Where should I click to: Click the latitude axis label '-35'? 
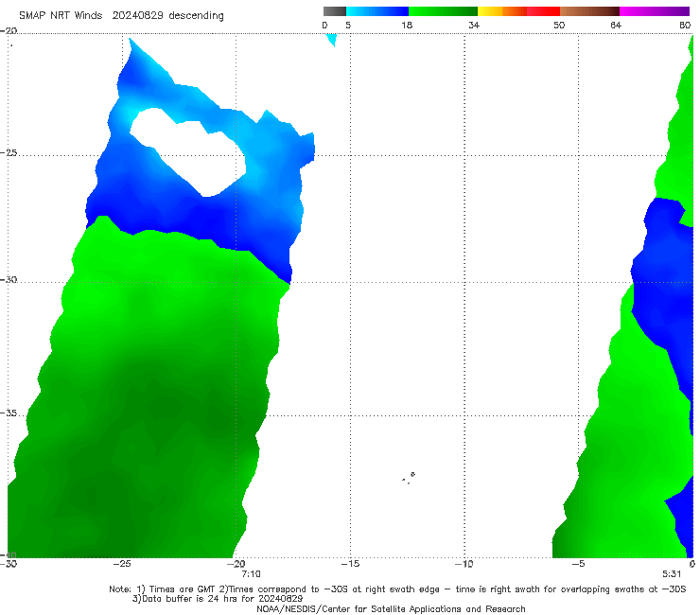(9, 413)
